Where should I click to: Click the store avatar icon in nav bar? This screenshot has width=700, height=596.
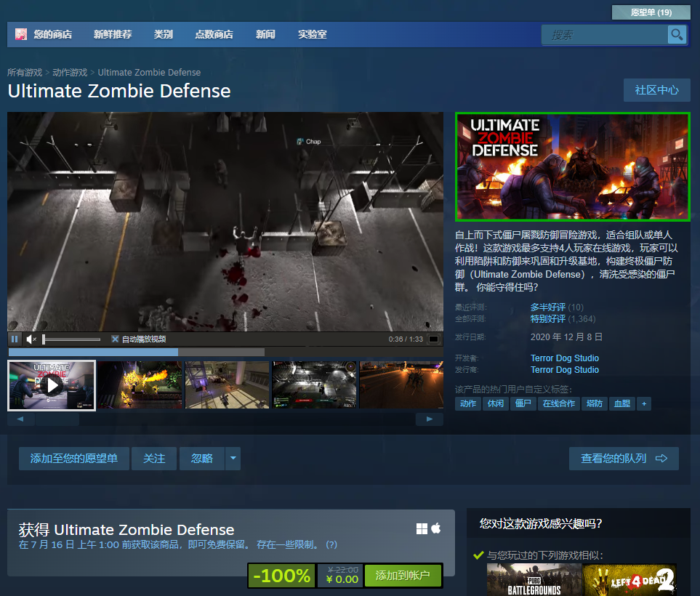point(21,34)
